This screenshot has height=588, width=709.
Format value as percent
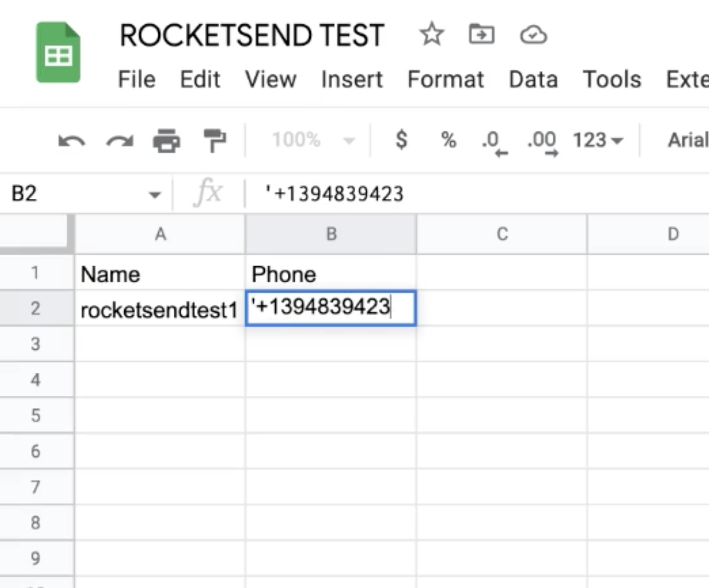[448, 140]
